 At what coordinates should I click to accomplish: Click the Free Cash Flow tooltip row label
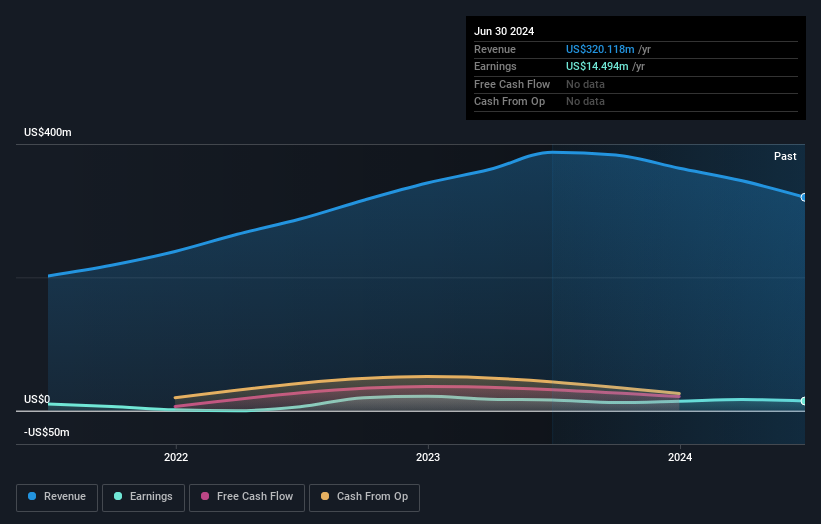pos(512,84)
